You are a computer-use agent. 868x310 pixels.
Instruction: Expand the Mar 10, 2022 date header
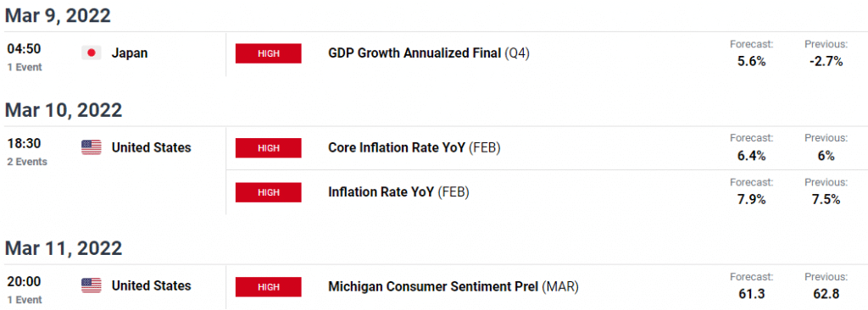64,110
